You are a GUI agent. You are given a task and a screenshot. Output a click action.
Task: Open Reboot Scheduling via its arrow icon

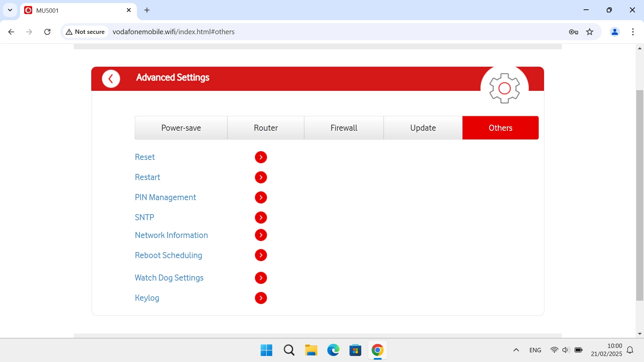tap(261, 255)
